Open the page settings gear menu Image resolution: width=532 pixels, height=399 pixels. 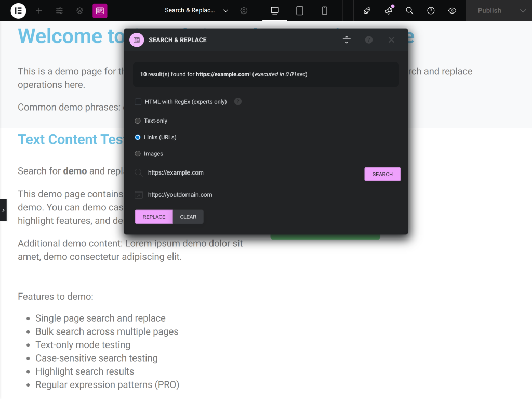(x=244, y=10)
